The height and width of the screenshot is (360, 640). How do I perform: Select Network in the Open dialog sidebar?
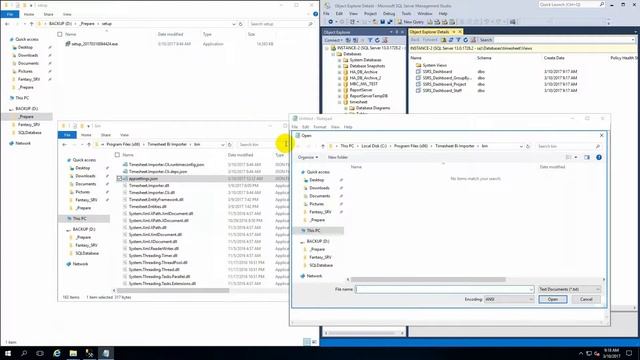point(314,276)
